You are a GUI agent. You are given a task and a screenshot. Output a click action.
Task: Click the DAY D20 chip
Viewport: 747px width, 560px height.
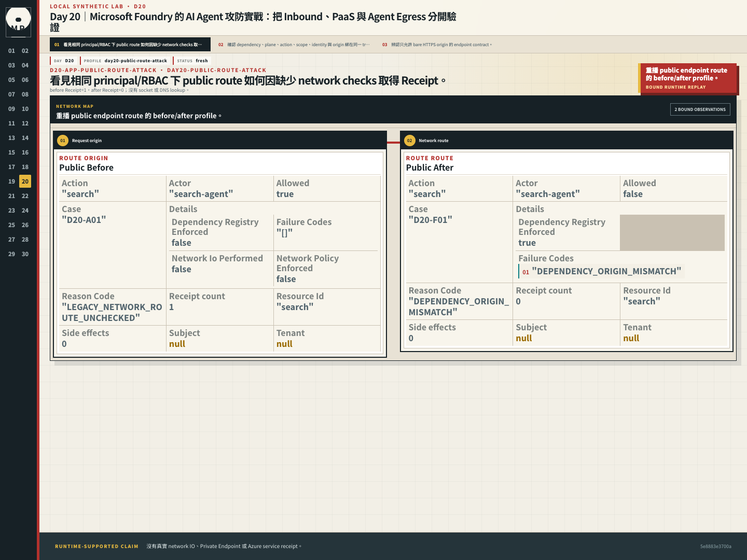64,61
